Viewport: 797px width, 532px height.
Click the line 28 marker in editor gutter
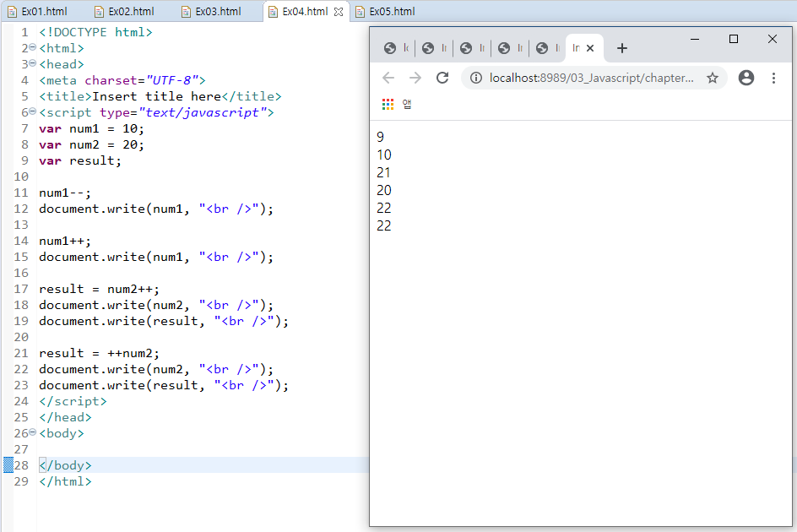pos(8,464)
